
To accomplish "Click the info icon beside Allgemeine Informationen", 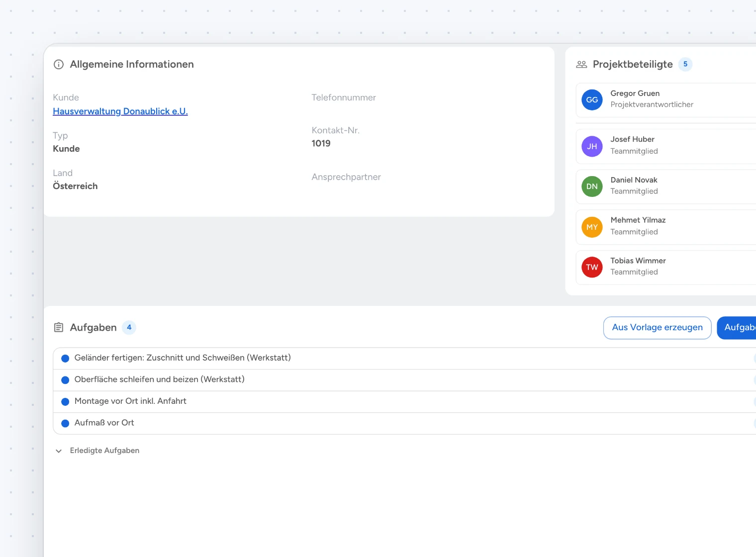I will pyautogui.click(x=59, y=64).
